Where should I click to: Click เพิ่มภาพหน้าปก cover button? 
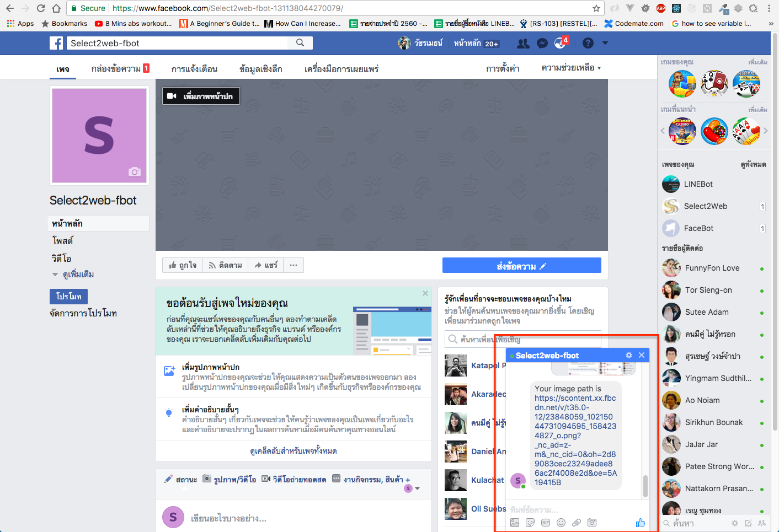click(201, 96)
